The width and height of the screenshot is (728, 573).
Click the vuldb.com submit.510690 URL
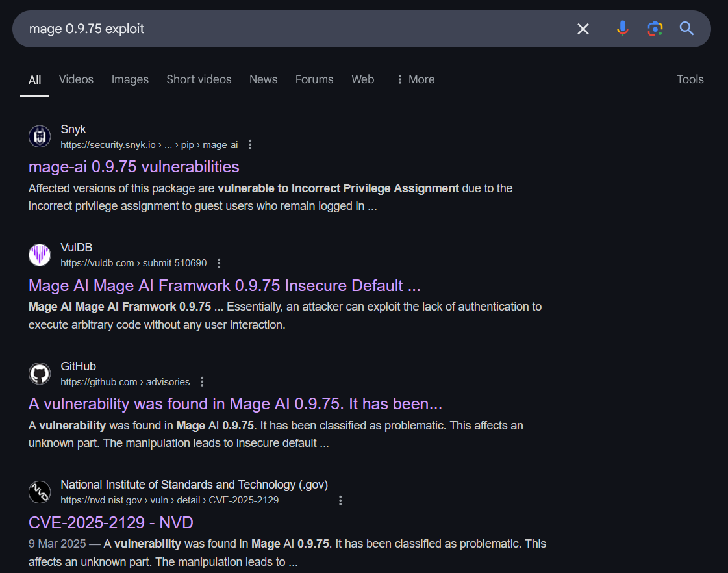(133, 263)
